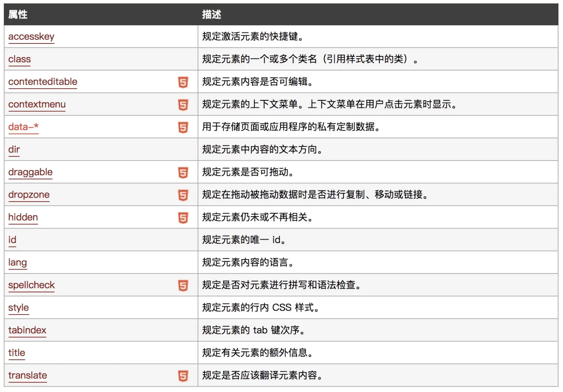Click the HTML5 icon beside spellcheck
Image resolution: width=563 pixels, height=392 pixels.
[x=183, y=285]
